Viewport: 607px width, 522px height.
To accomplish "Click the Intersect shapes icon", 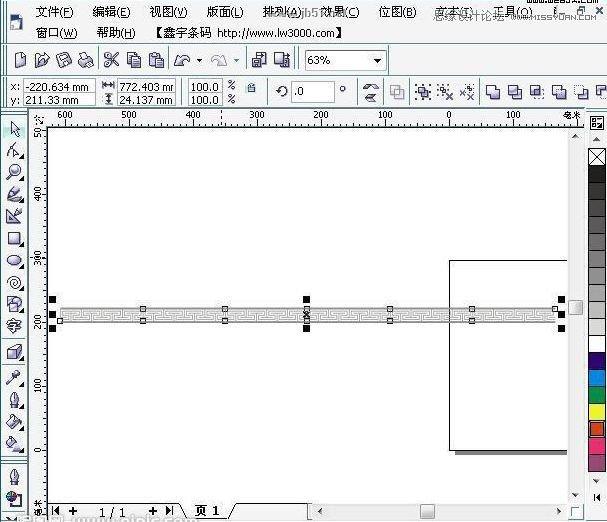I will point(537,92).
